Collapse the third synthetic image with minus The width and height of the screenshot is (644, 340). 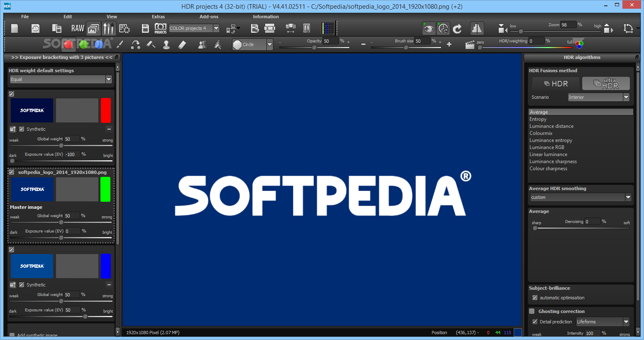(109, 285)
